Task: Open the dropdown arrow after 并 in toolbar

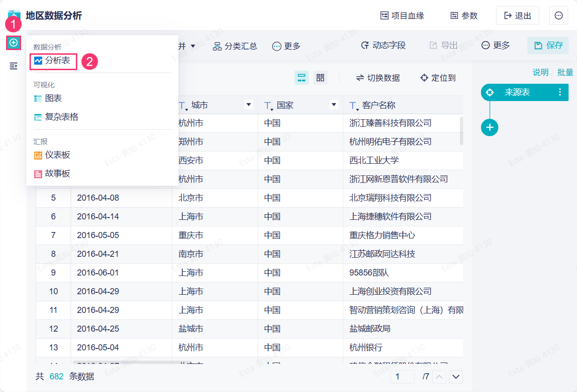Action: pyautogui.click(x=193, y=46)
